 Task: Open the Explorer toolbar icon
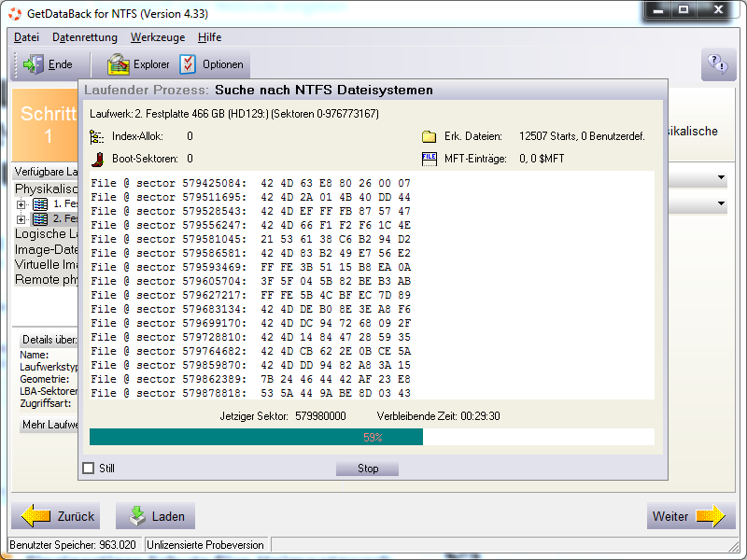click(119, 64)
